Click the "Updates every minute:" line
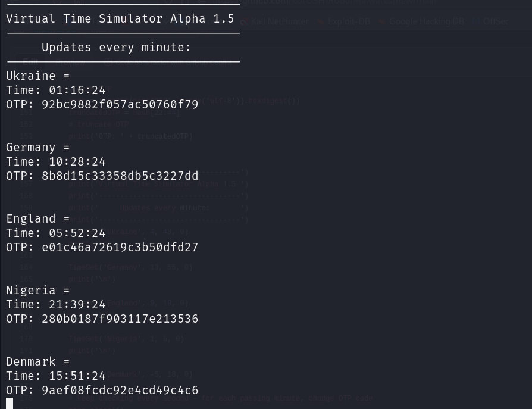Image resolution: width=532 pixels, height=409 pixels. coord(117,47)
